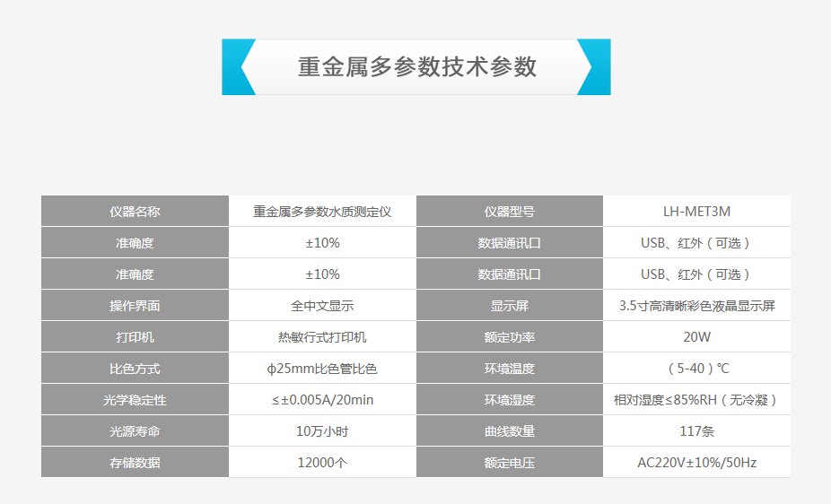The height and width of the screenshot is (504, 831).
Task: Click the 比色方式 label cell
Action: tap(136, 369)
